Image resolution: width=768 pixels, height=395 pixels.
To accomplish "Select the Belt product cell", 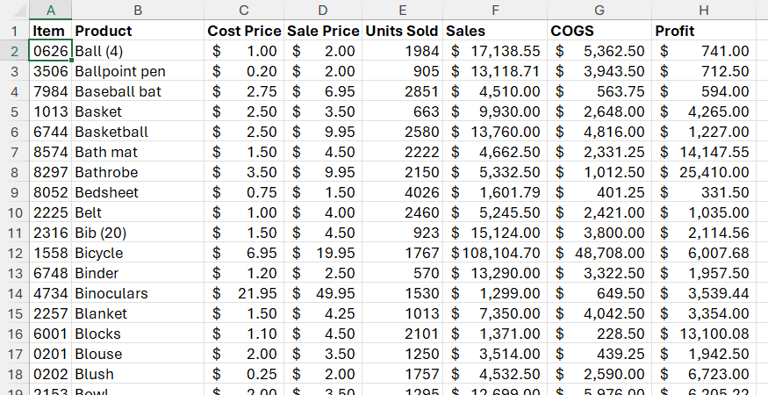I will point(138,213).
